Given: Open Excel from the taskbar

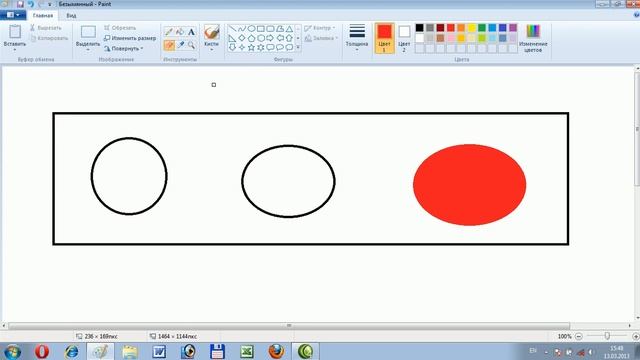Looking at the screenshot, I should [x=247, y=351].
